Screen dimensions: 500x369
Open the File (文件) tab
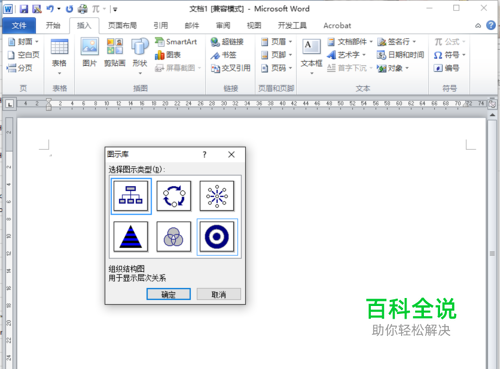click(19, 26)
